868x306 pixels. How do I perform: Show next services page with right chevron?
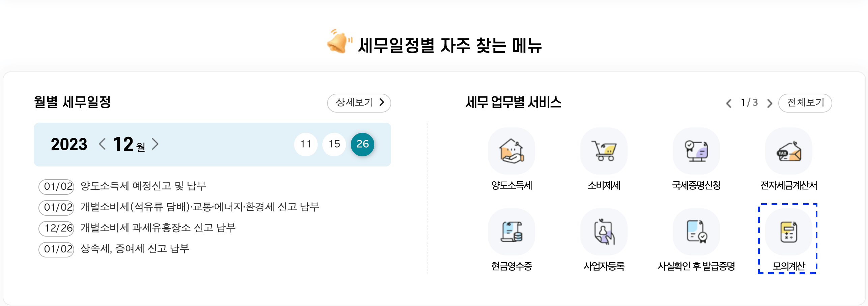pyautogui.click(x=769, y=103)
